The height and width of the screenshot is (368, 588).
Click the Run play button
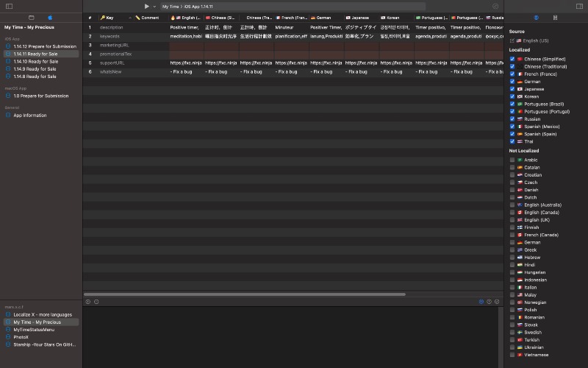(146, 7)
